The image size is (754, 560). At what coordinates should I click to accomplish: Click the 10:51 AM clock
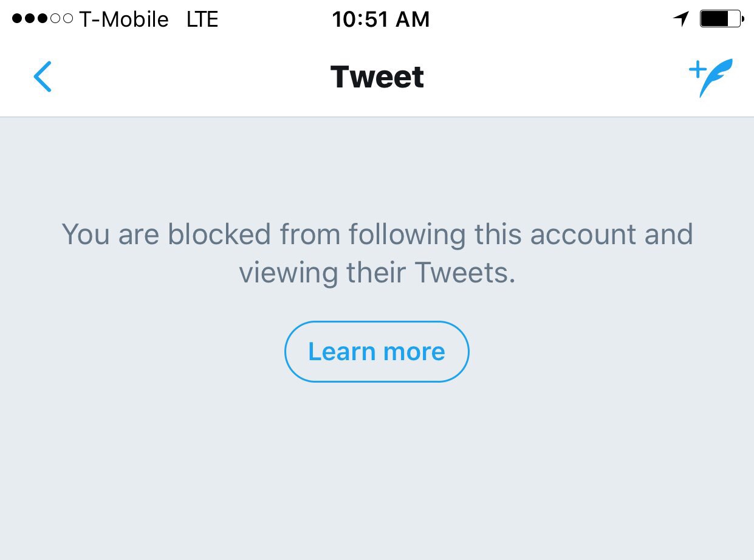[x=380, y=19]
